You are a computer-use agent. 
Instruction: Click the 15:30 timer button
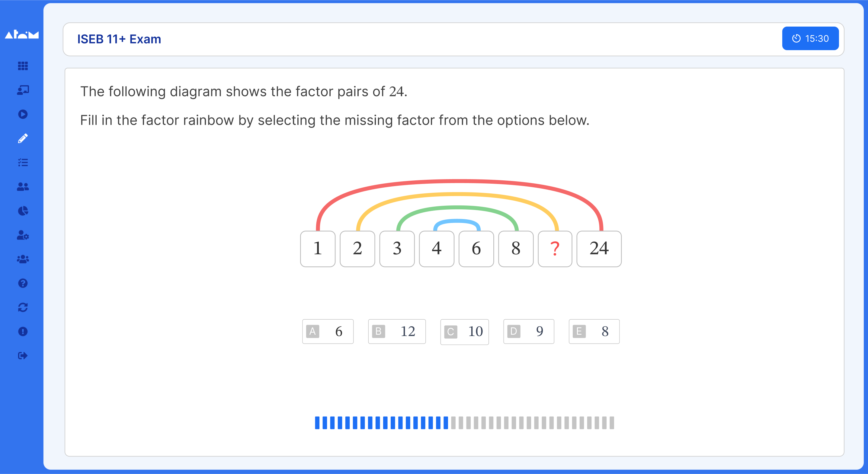tap(810, 38)
